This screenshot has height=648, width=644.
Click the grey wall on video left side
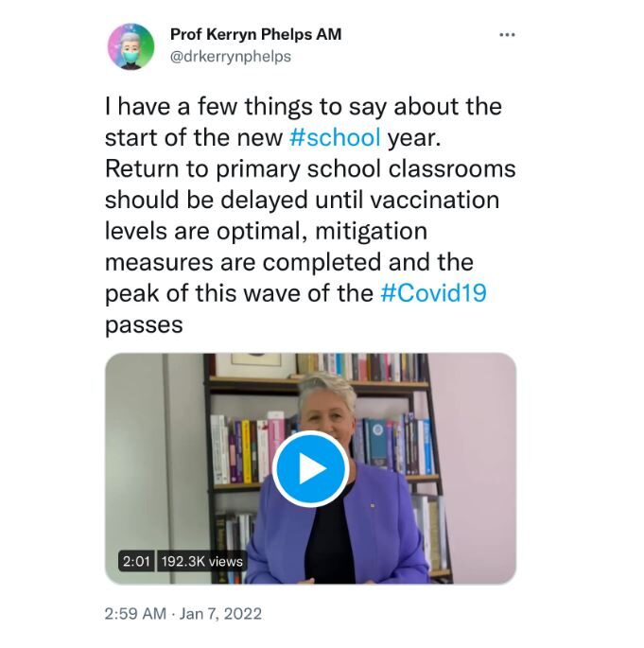coord(155,455)
